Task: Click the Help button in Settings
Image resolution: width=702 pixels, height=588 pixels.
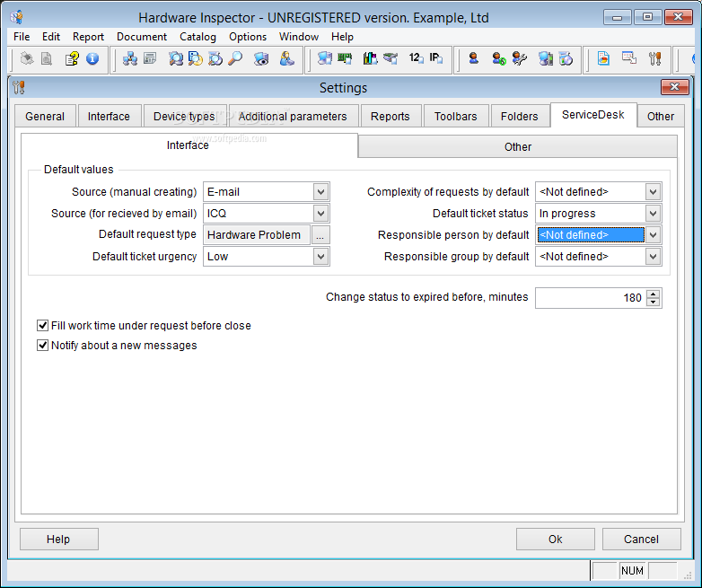Action: pyautogui.click(x=58, y=540)
